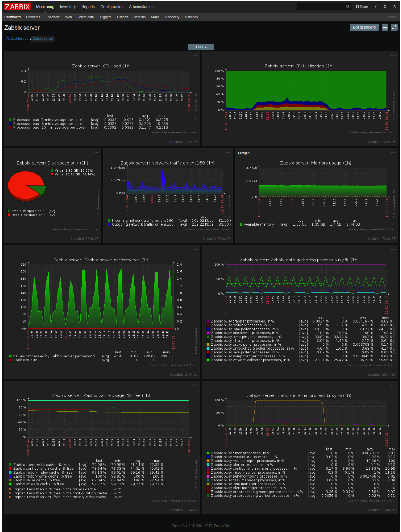Open the help question mark icon
The image size is (401, 532).
375,7
